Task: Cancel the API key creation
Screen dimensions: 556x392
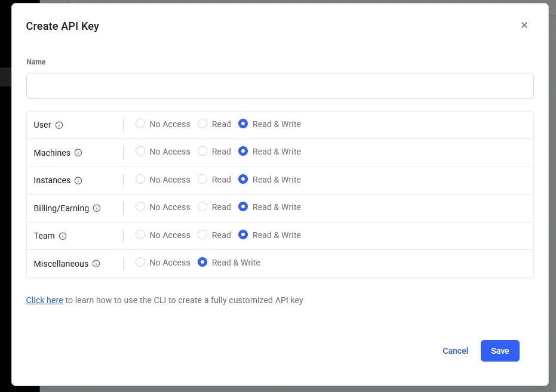Action: click(455, 351)
